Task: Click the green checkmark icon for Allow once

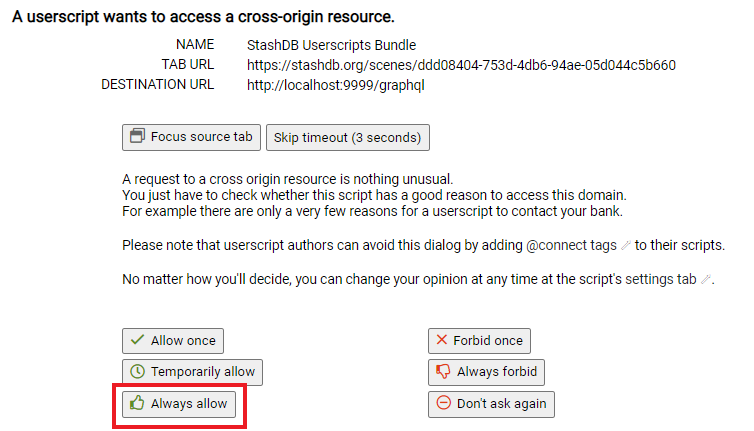Action: [137, 340]
